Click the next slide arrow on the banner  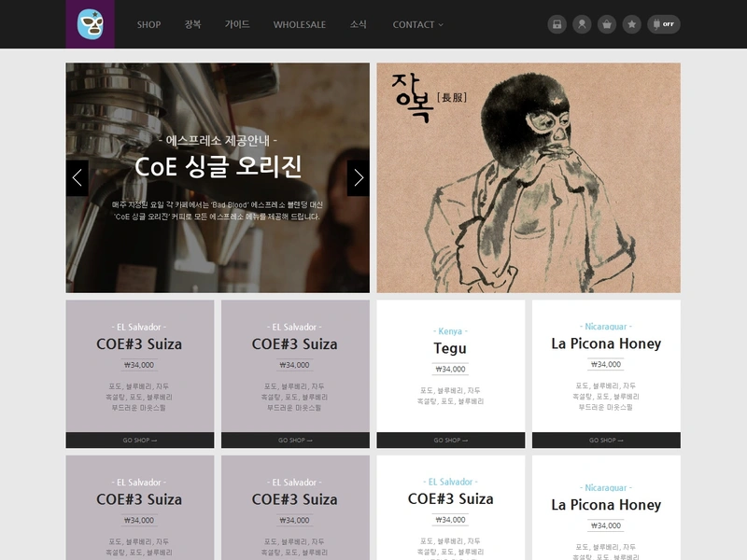(359, 177)
